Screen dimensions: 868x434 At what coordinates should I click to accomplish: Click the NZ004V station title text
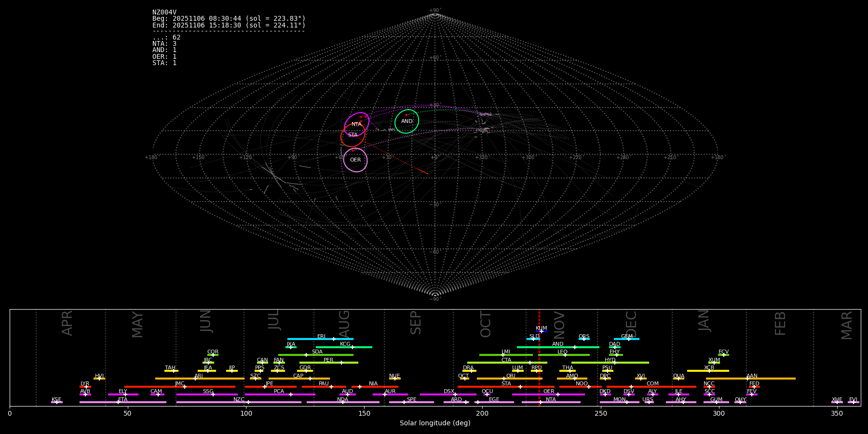164,13
